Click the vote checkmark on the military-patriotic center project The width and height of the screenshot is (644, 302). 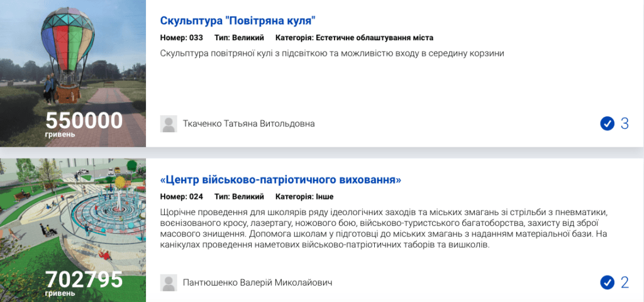pyautogui.click(x=607, y=282)
